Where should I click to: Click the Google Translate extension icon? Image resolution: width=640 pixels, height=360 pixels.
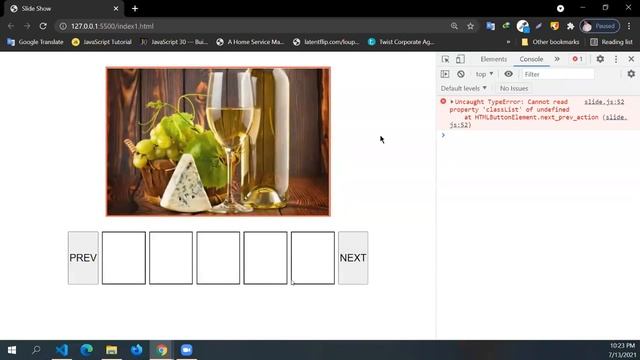click(x=490, y=26)
